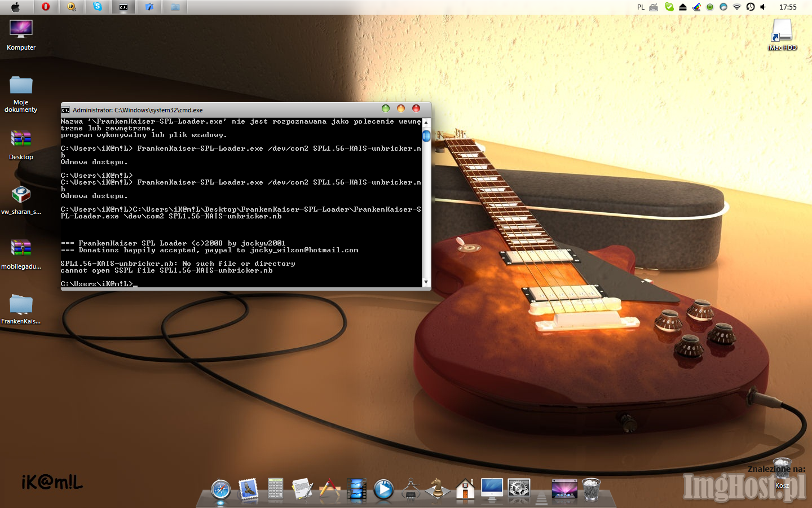Select the Komputer desktop icon

21,35
